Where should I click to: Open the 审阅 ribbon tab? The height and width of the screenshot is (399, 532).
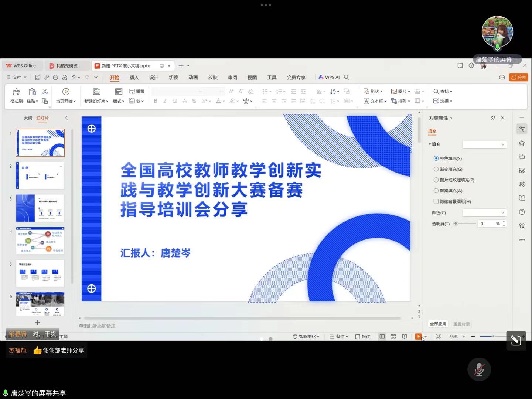click(232, 78)
